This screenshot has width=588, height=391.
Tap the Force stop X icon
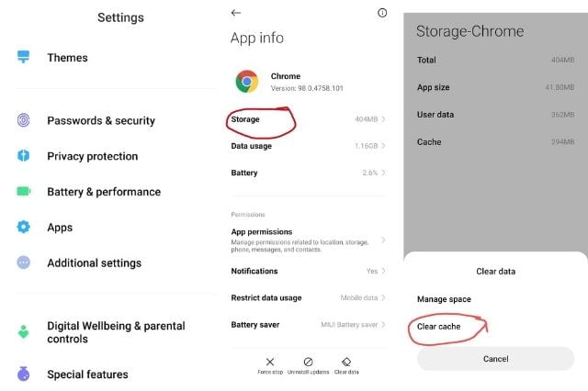(270, 362)
